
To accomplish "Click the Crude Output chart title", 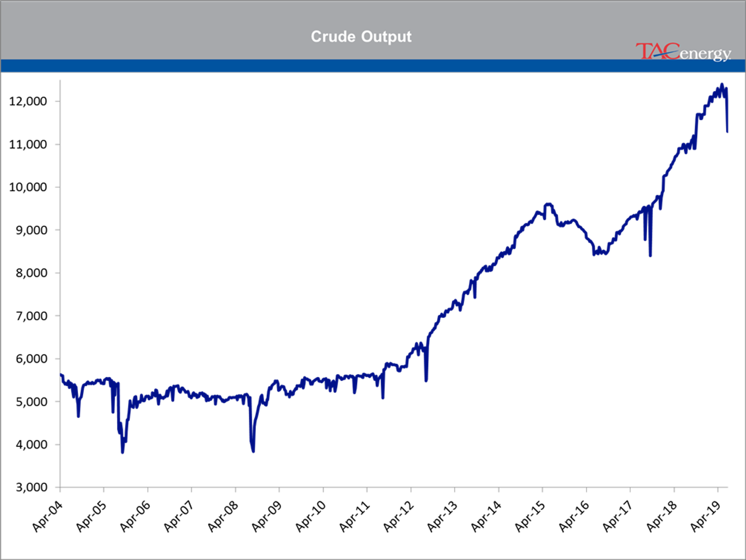I will tap(361, 37).
